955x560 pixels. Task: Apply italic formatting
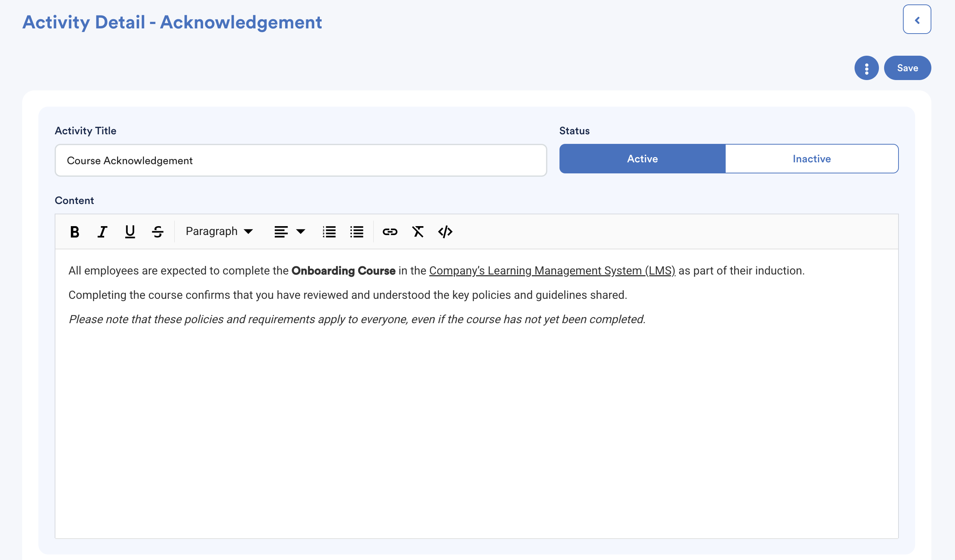(102, 231)
